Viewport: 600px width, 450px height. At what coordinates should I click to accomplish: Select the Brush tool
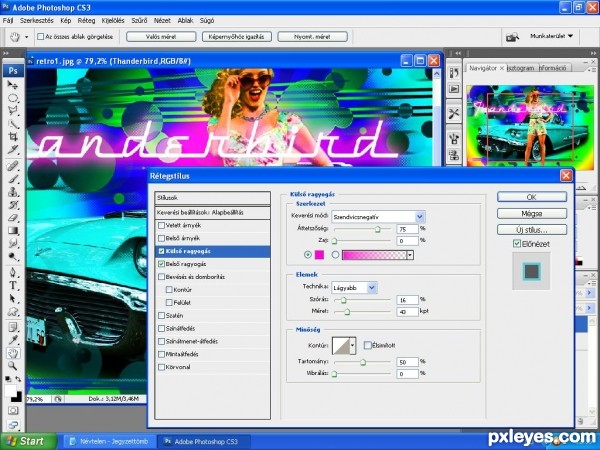[x=13, y=179]
